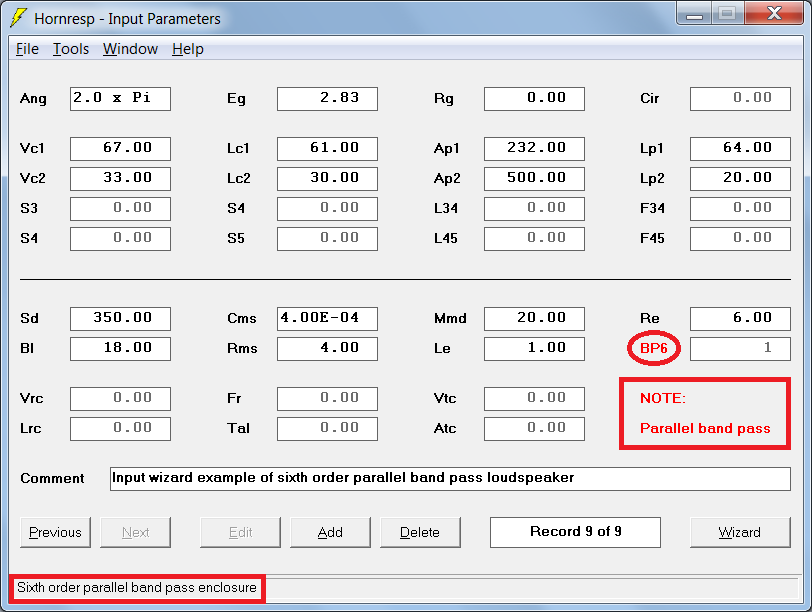
Task: Close the Hornresp window
Action: tap(774, 13)
